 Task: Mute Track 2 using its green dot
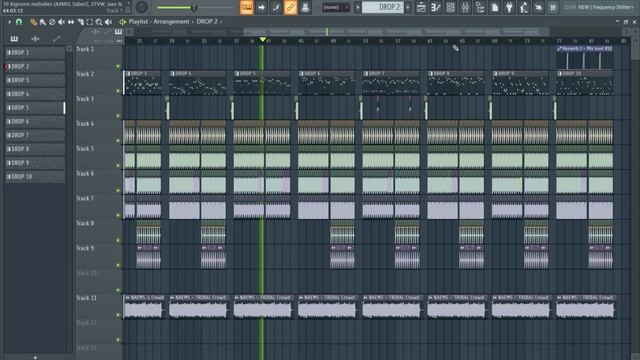(x=118, y=91)
